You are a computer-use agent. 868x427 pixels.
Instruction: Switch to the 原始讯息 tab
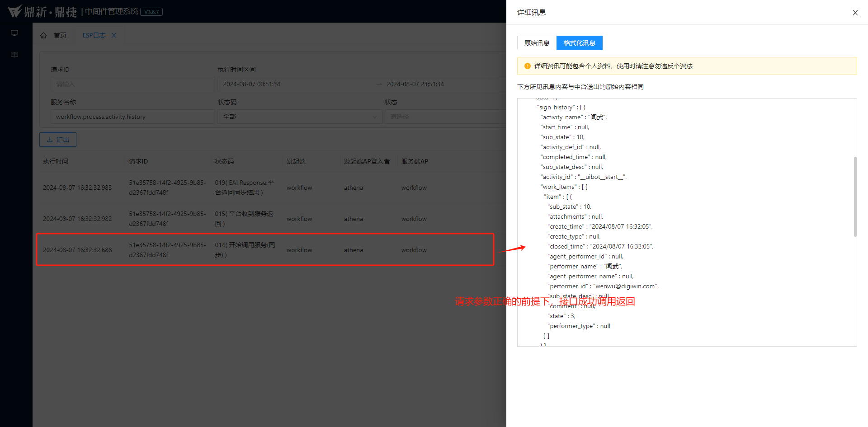pos(537,43)
